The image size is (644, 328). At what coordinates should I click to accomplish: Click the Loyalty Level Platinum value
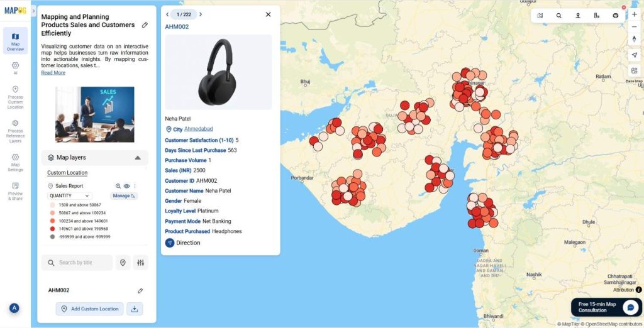tap(208, 211)
